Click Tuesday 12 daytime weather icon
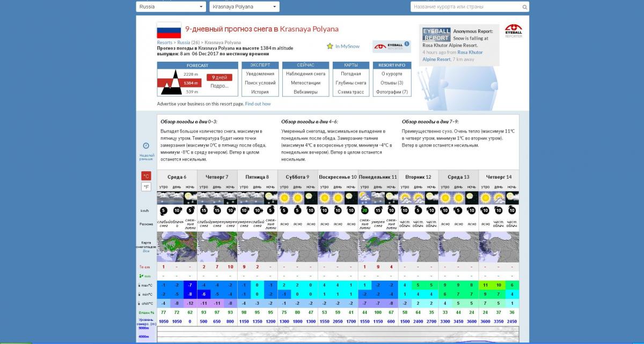Image resolution: width=644 pixels, height=344 pixels. click(419, 197)
